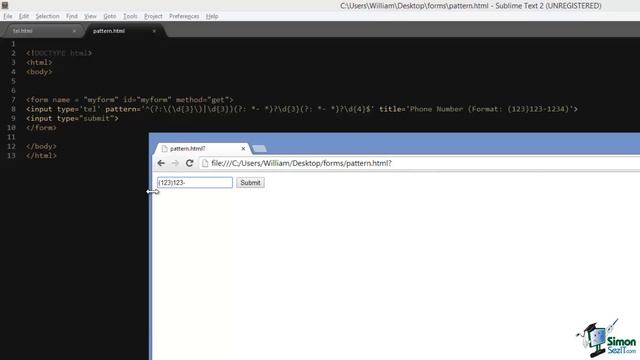Open a new browser tab

[260, 149]
